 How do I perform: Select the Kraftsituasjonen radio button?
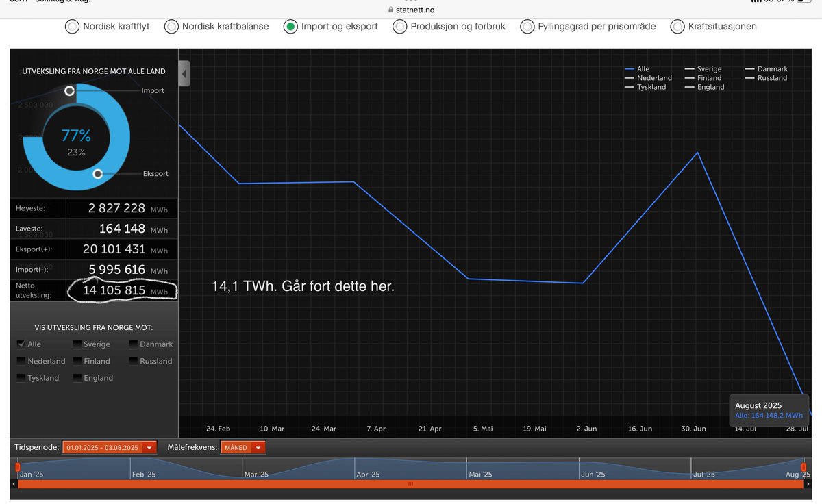click(677, 27)
